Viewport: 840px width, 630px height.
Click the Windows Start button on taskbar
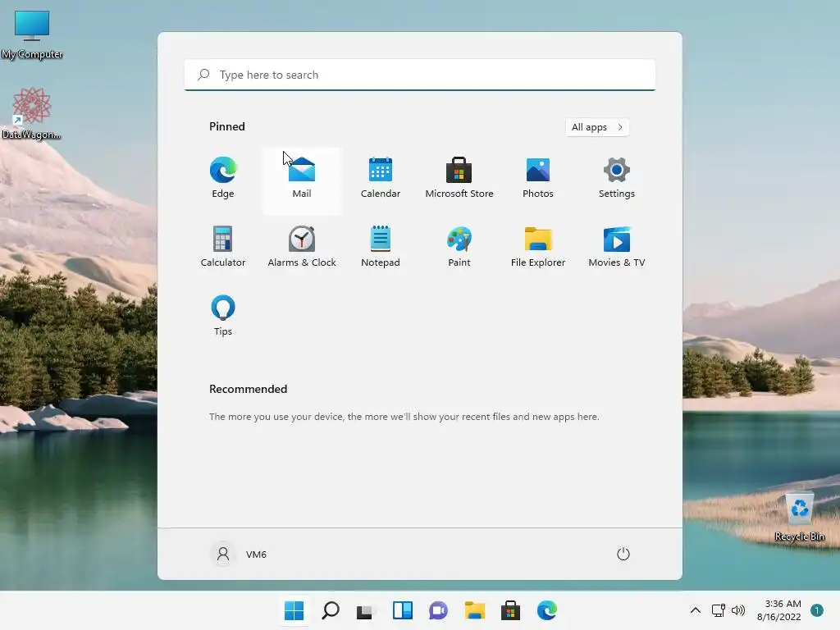tap(294, 610)
